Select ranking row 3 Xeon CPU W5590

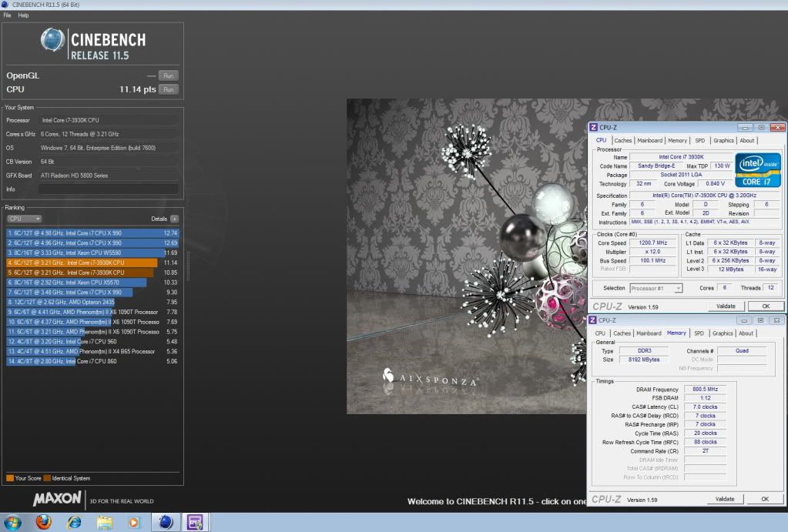pos(92,253)
